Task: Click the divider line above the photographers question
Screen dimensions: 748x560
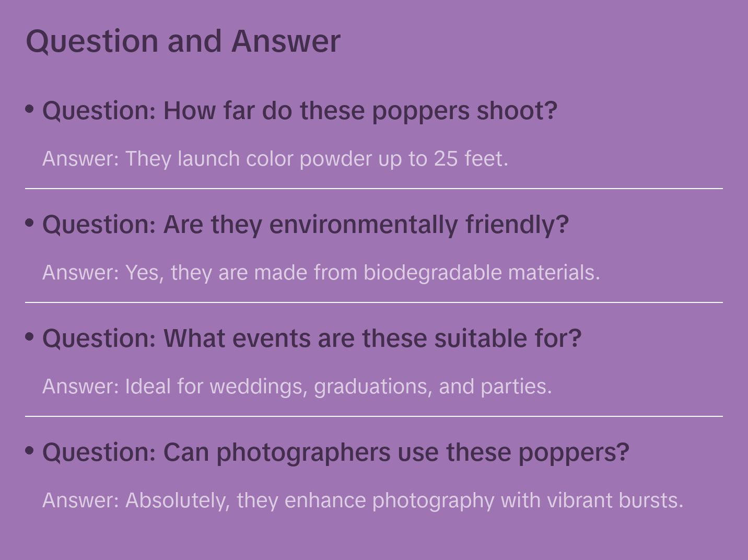Action: point(374,416)
